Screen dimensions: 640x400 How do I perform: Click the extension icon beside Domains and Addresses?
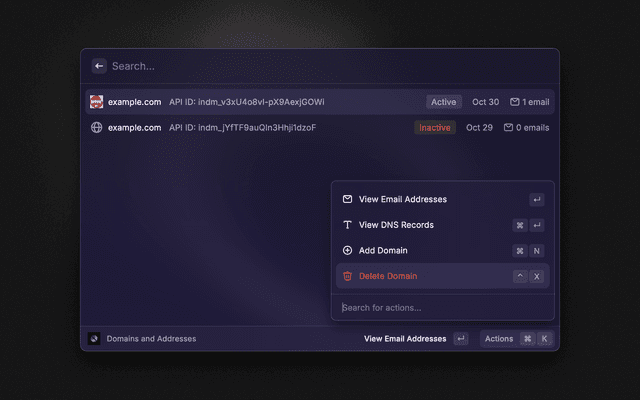coord(94,339)
